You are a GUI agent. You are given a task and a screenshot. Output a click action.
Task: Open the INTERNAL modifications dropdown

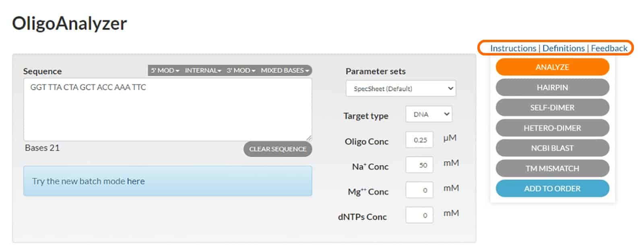pos(203,70)
